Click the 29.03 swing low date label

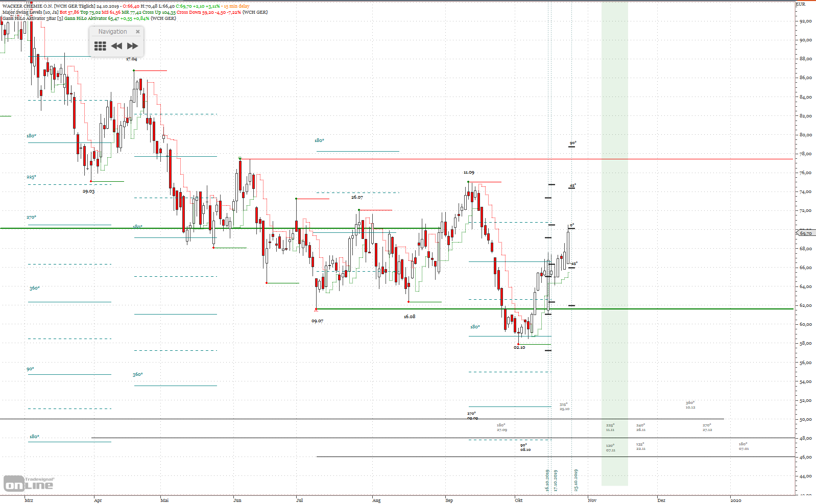point(88,191)
